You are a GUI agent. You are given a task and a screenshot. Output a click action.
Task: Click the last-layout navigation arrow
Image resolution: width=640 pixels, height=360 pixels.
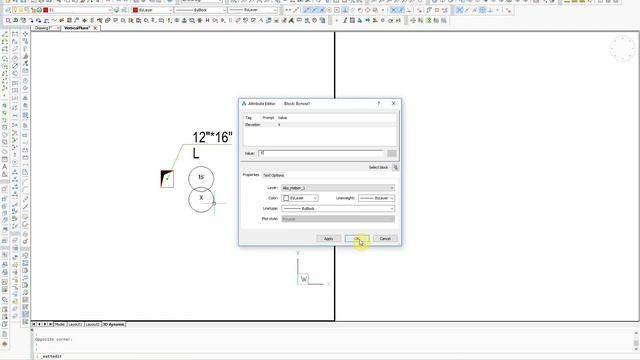[50, 324]
